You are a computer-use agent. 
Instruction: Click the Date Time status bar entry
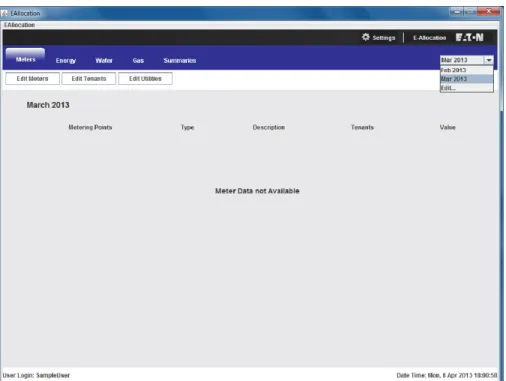tap(447, 375)
